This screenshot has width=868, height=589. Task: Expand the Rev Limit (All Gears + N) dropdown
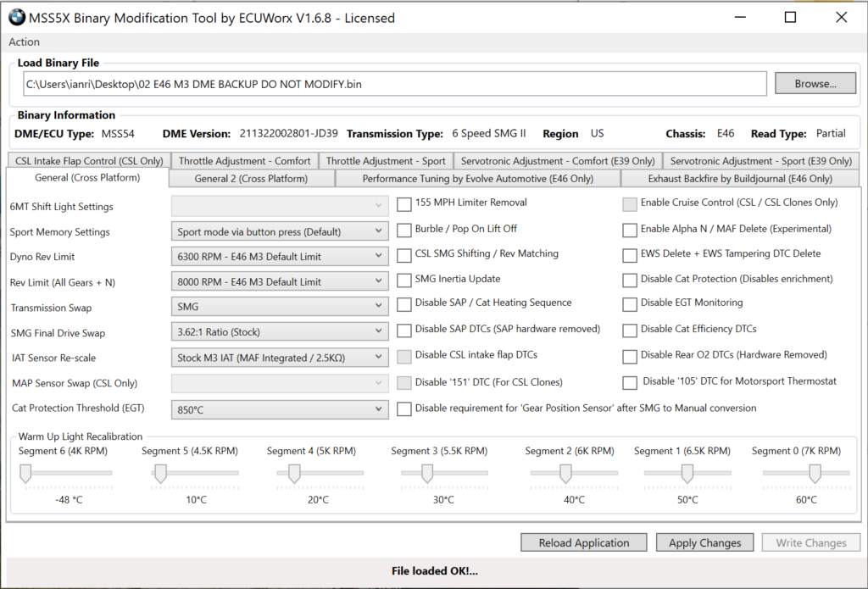(x=280, y=281)
